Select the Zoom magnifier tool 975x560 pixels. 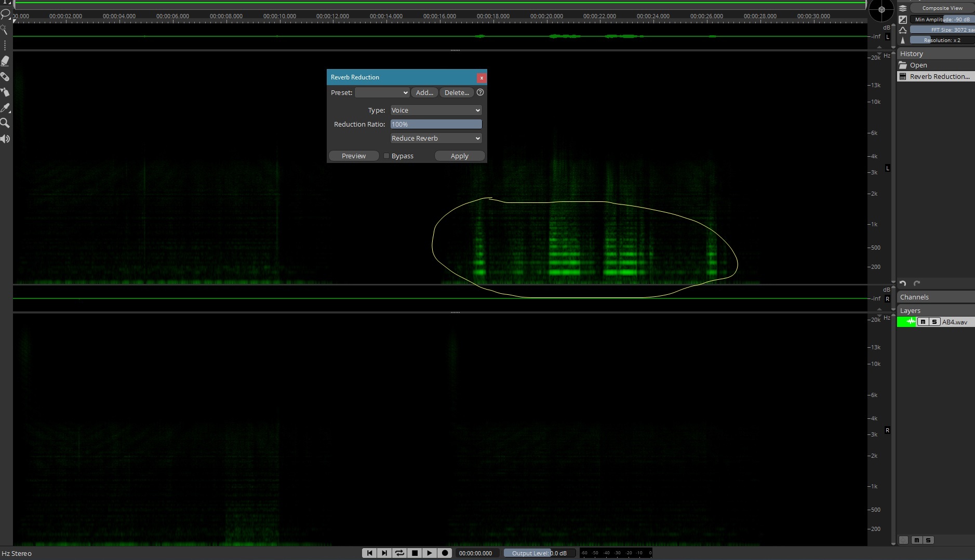pos(5,123)
